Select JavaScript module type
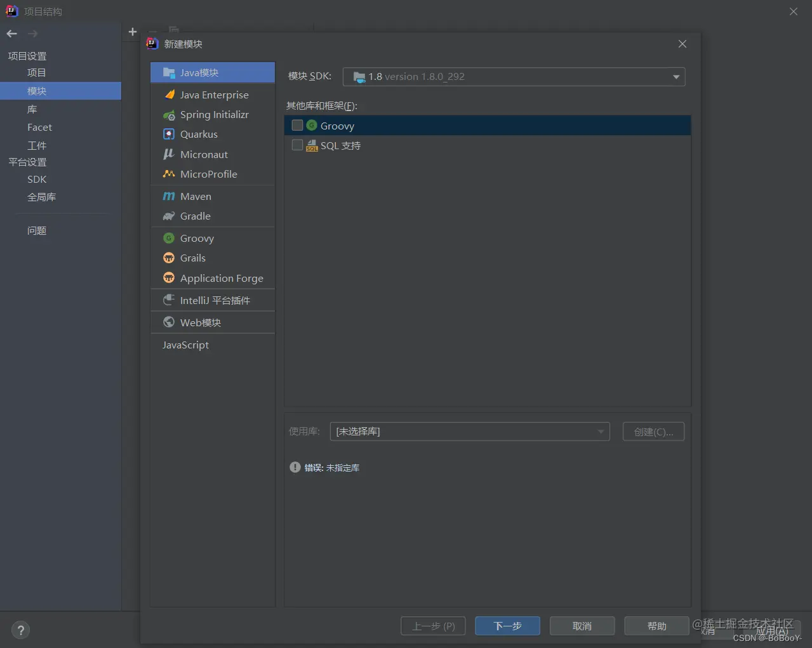 (213, 345)
